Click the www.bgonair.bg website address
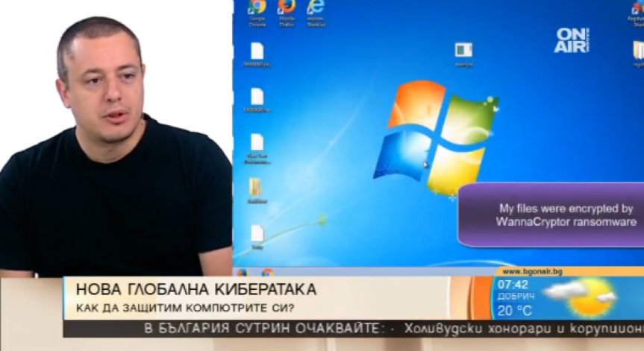 pyautogui.click(x=532, y=271)
